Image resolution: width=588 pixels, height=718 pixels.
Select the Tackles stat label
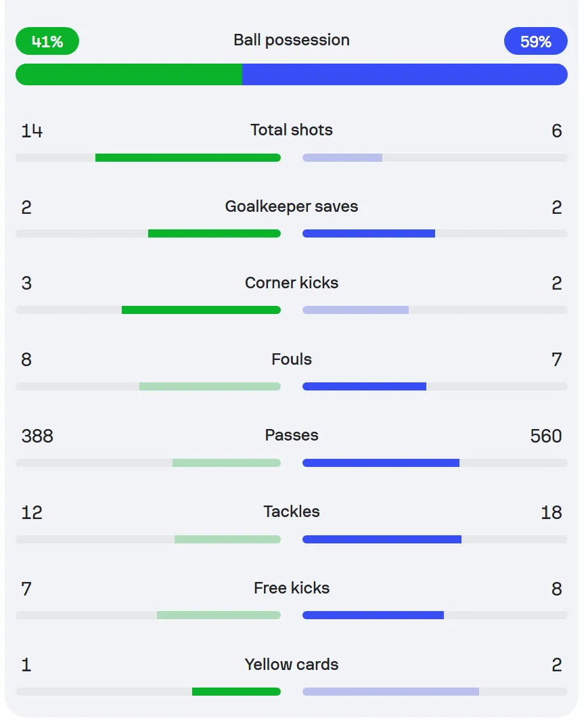click(292, 512)
